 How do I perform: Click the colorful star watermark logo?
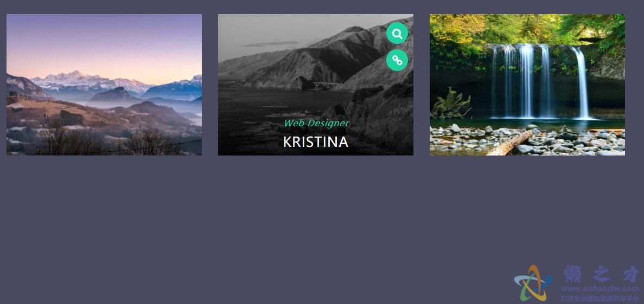532,283
